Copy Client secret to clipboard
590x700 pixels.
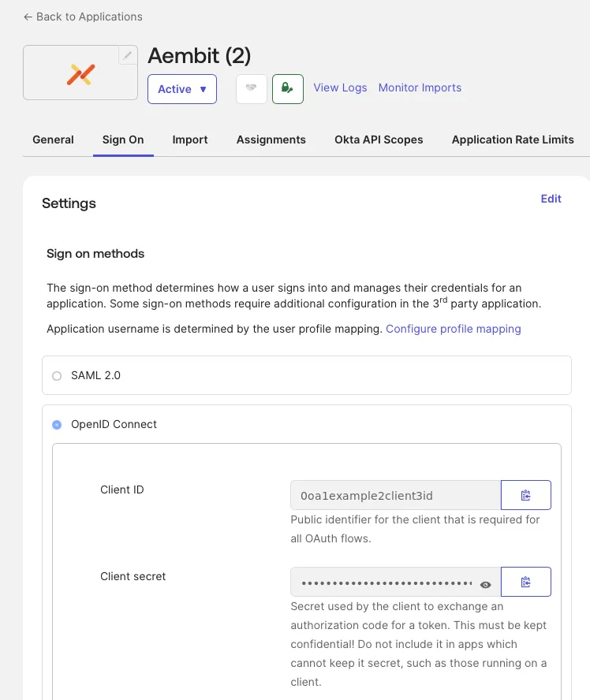[526, 582]
